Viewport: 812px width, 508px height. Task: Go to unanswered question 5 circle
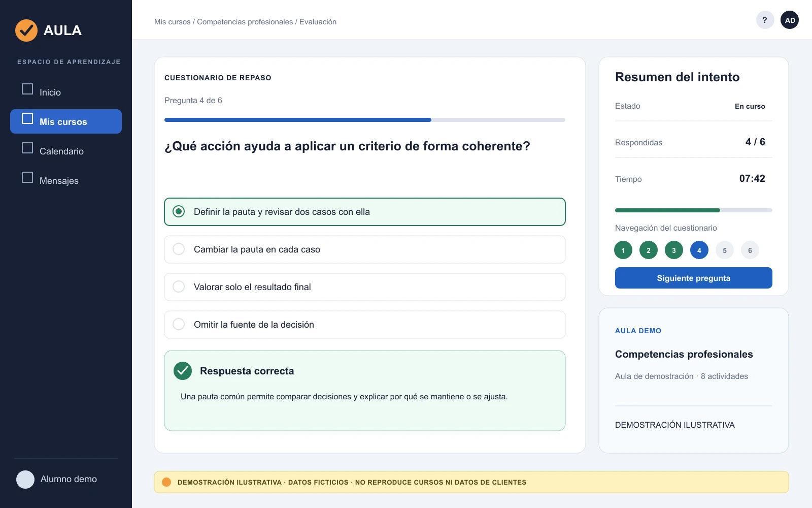tap(725, 250)
